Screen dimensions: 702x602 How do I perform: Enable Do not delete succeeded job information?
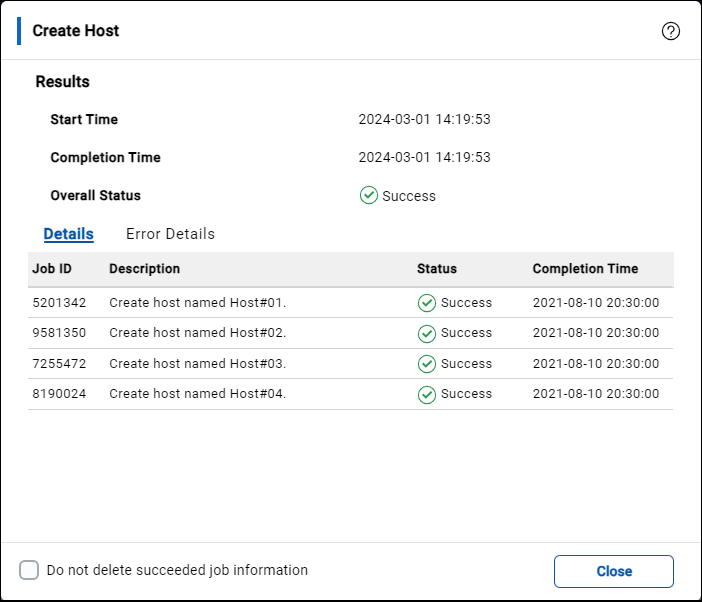(x=30, y=570)
